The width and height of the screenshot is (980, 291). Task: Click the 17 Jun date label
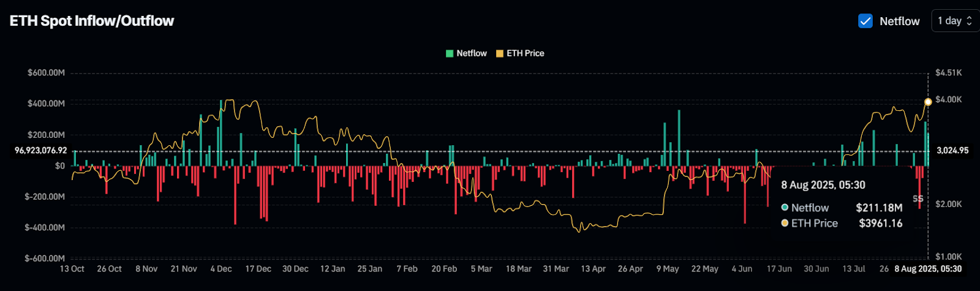779,269
